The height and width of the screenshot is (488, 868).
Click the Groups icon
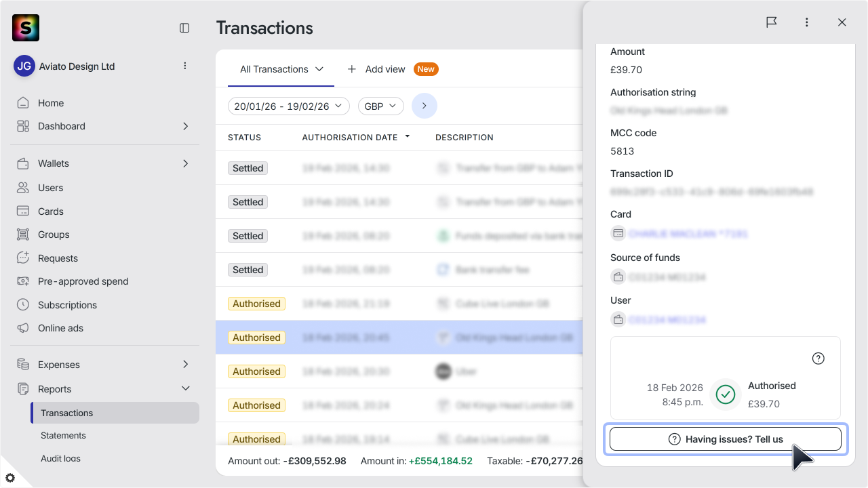(23, 235)
